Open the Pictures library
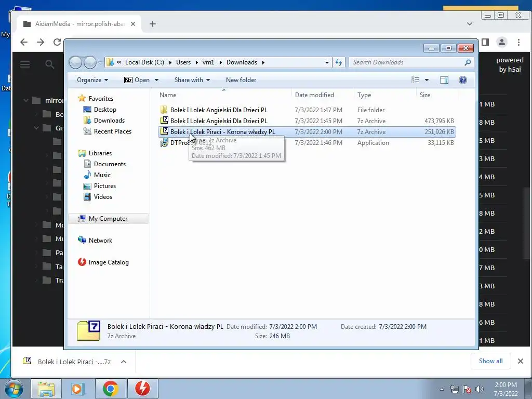 pyautogui.click(x=105, y=186)
